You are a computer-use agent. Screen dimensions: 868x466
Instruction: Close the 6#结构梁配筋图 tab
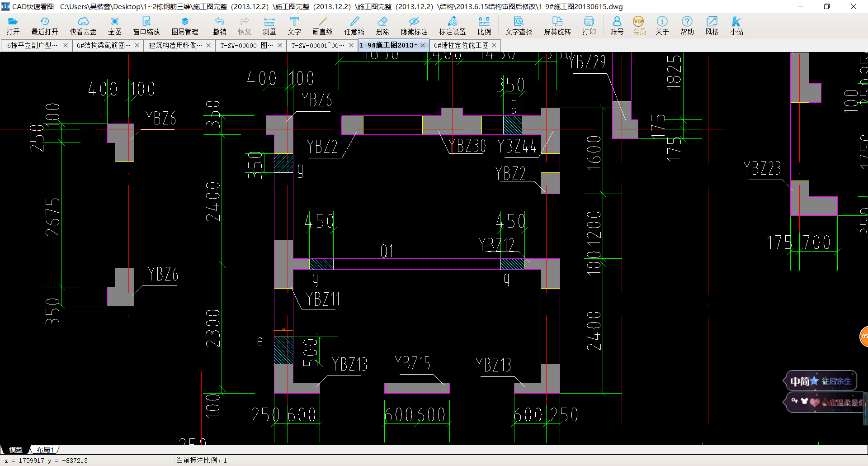137,45
